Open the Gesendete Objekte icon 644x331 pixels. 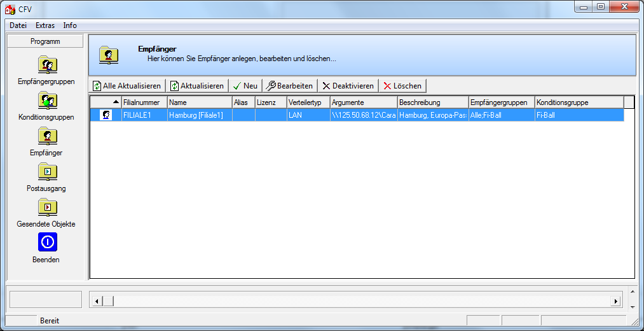click(47, 208)
